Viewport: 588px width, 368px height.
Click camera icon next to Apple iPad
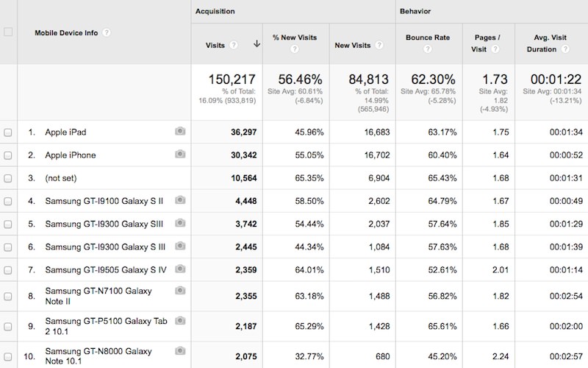pyautogui.click(x=180, y=132)
